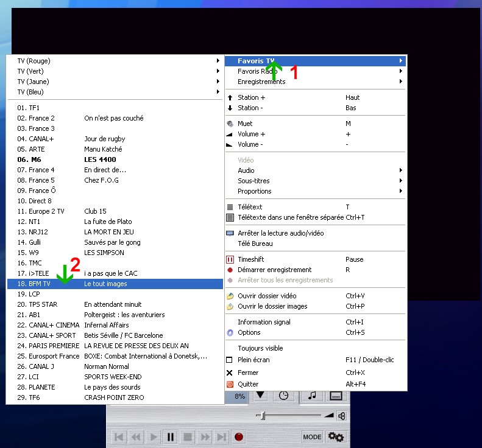Click the MODE button
The width and height of the screenshot is (482, 448).
pyautogui.click(x=312, y=437)
